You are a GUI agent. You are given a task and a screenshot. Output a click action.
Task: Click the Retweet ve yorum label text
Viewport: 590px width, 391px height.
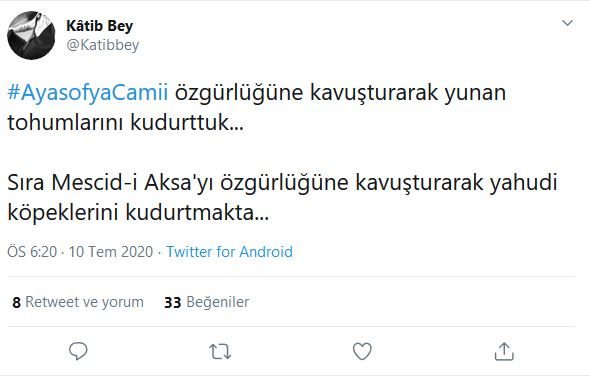pyautogui.click(x=85, y=302)
